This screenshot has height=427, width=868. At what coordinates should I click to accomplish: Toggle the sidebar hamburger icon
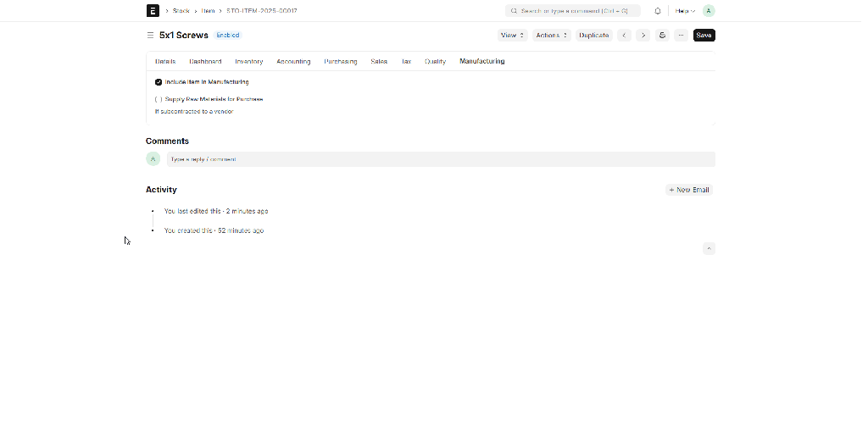tap(151, 36)
